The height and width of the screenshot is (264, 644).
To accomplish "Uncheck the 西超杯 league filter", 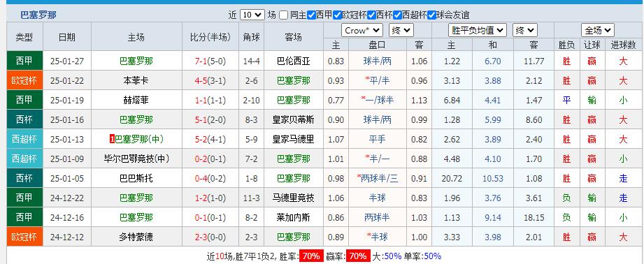I will coord(397,15).
